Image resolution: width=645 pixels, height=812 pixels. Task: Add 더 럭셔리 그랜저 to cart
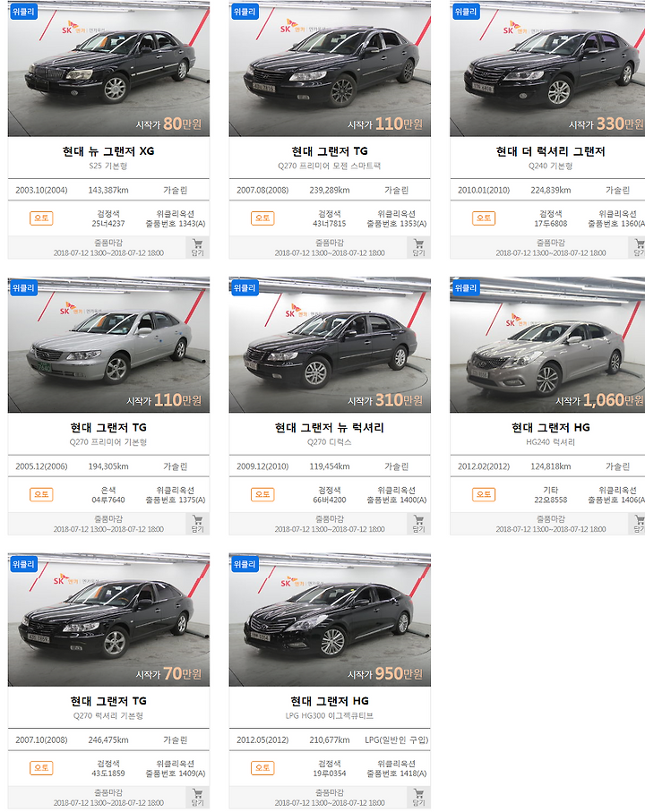point(640,247)
